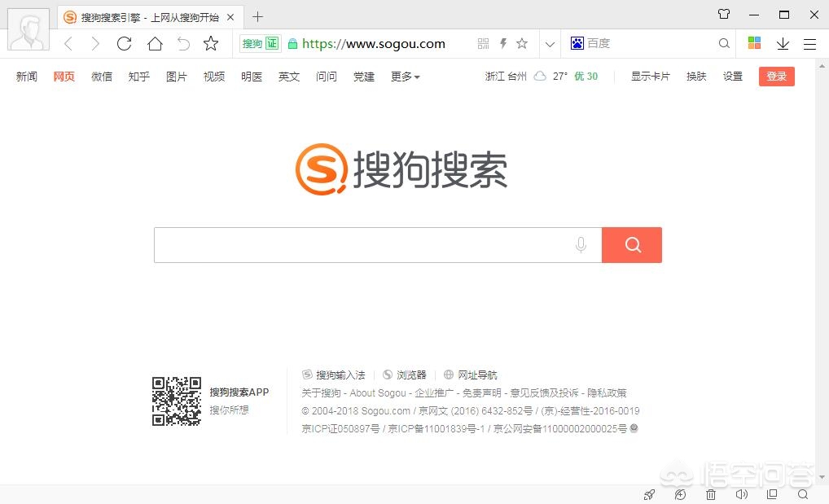Open split screen icon in status bar
The image size is (829, 504).
click(x=772, y=494)
